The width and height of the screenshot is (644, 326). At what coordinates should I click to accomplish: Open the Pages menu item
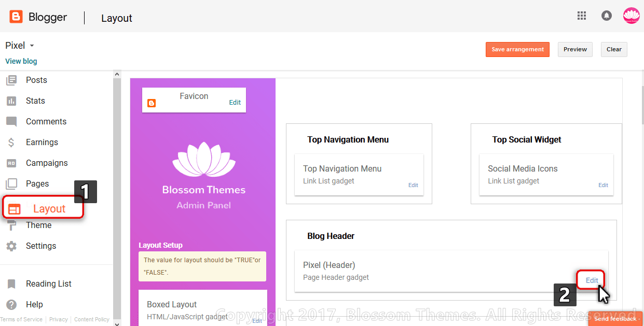37,184
